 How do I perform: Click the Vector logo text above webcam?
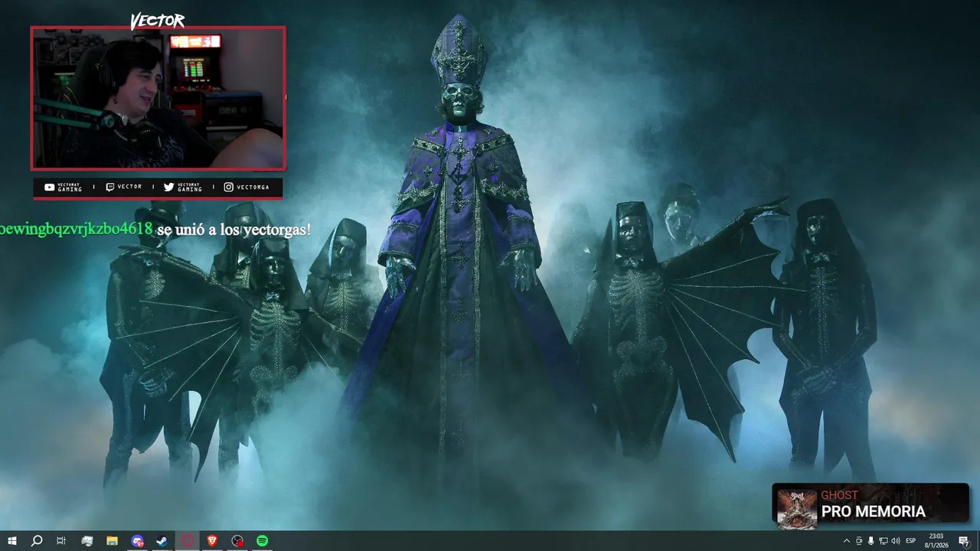157,21
